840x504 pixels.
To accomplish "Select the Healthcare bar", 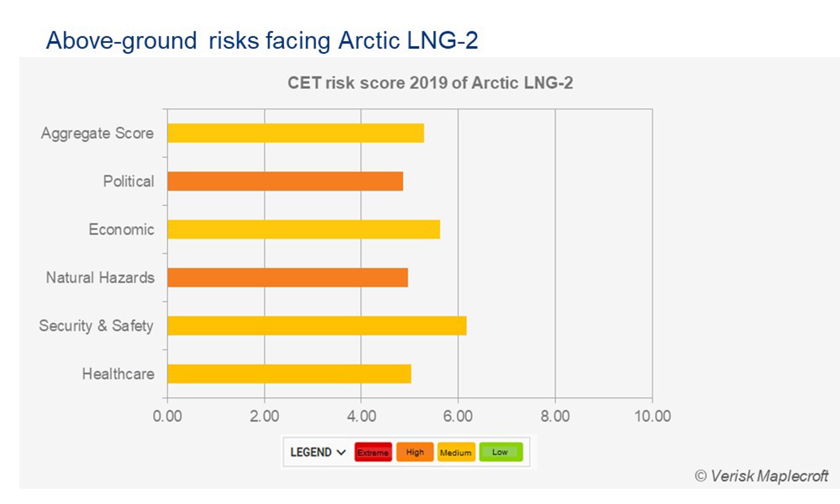I will tap(289, 374).
